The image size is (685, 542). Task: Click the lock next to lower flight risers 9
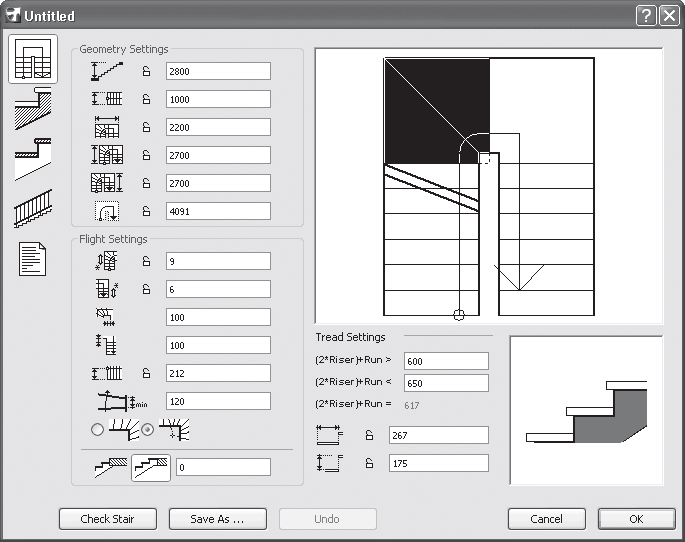point(146,261)
